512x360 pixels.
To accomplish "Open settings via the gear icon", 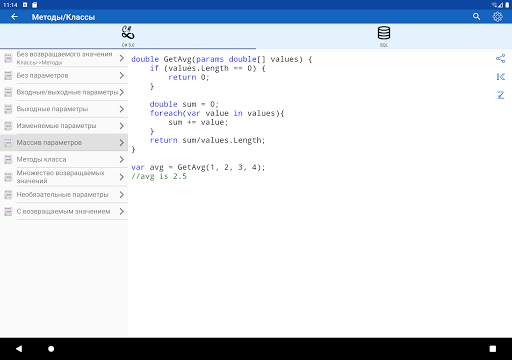I will click(x=497, y=17).
